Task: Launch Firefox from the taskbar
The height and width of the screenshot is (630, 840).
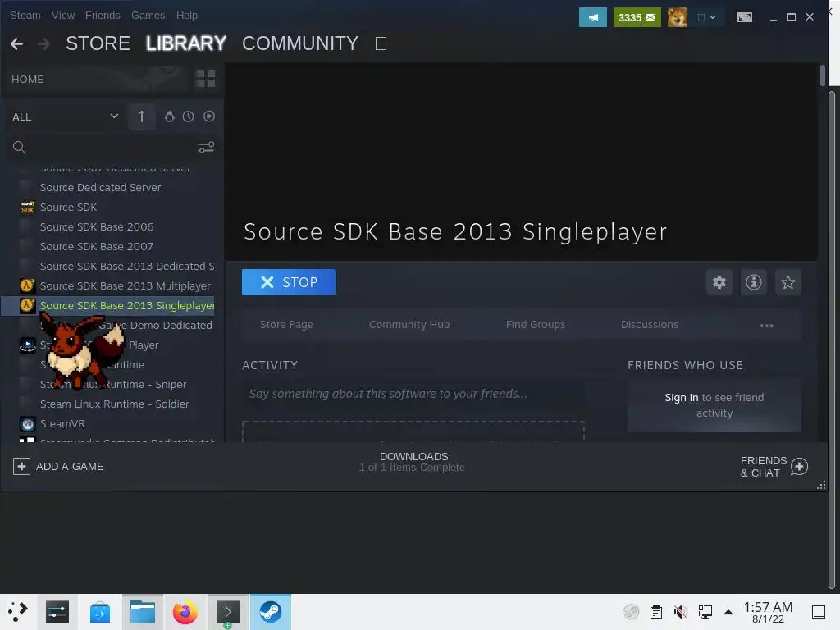Action: pos(185,612)
